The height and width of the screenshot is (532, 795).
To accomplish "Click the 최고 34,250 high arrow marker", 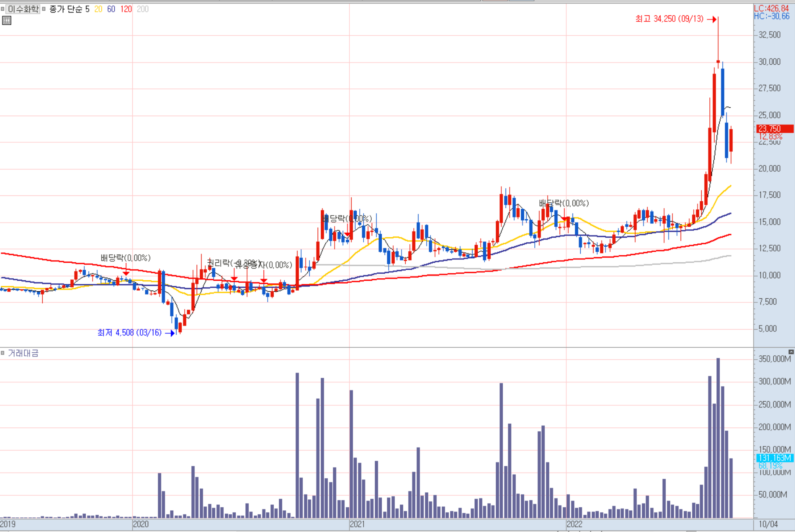I will point(712,19).
